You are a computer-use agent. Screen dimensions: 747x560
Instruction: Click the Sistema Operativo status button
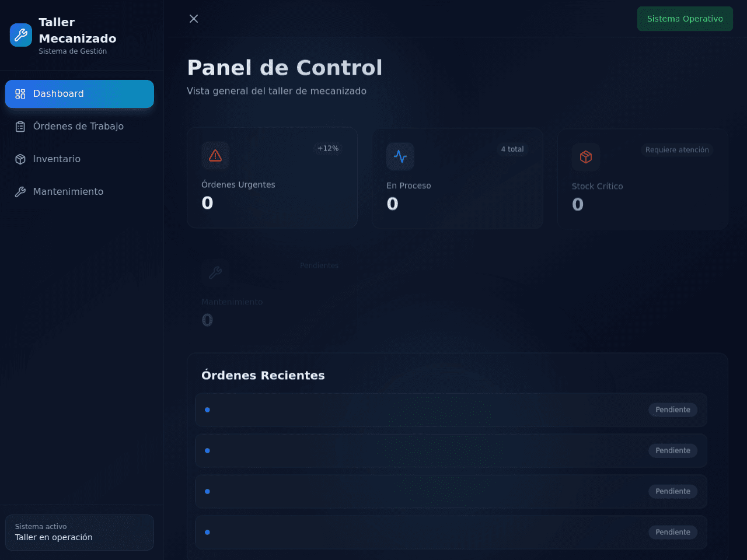point(685,19)
